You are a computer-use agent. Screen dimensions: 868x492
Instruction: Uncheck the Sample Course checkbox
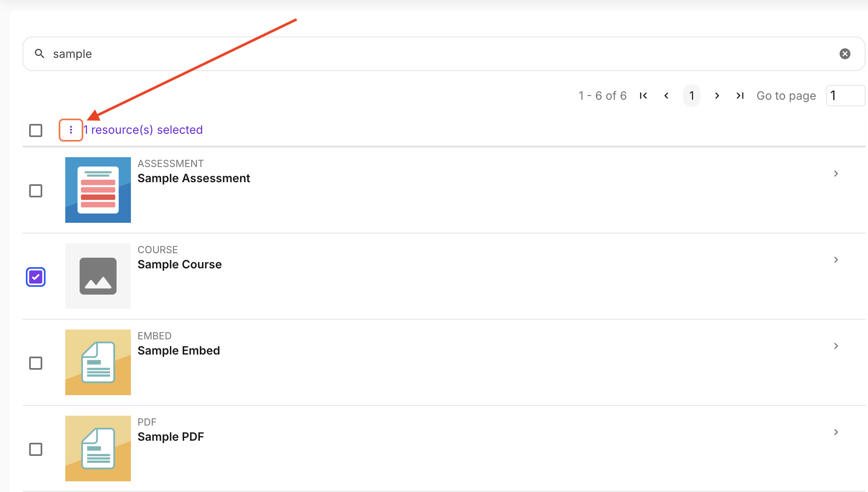point(36,277)
